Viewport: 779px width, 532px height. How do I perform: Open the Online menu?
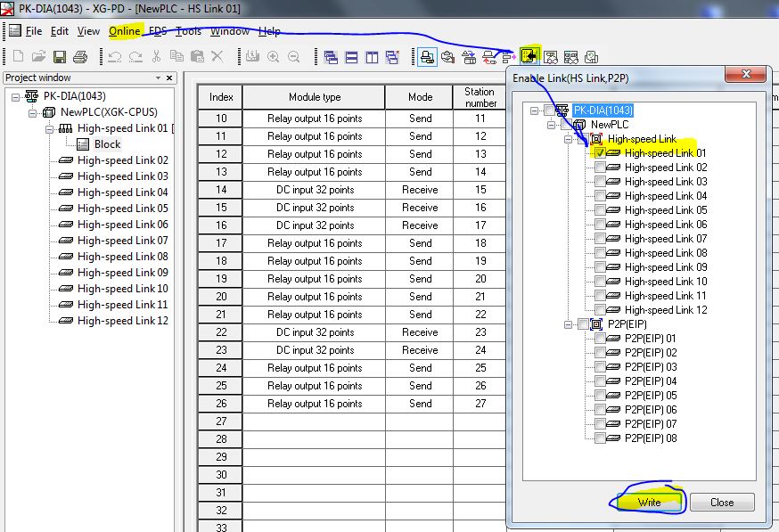pos(125,31)
